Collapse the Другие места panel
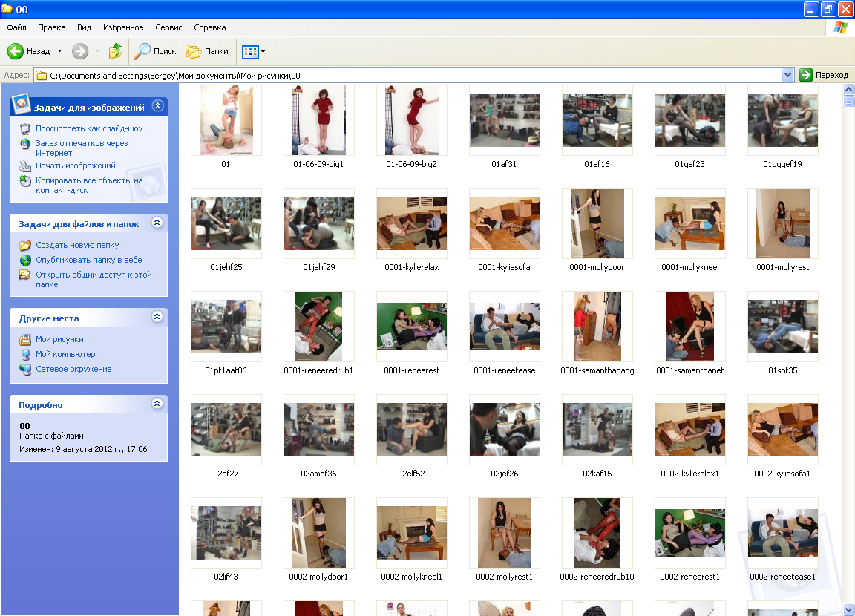 tap(157, 317)
